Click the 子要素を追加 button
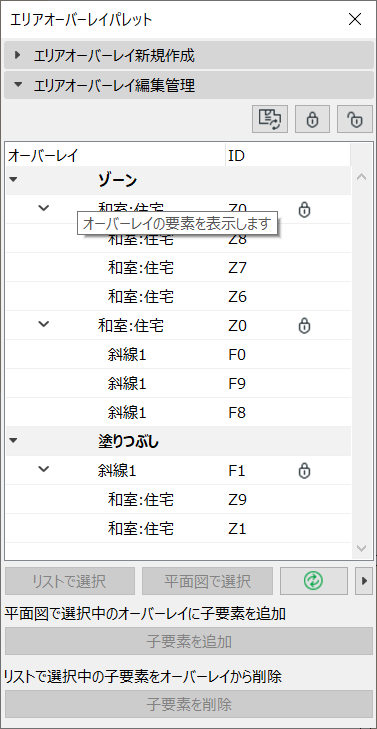 click(x=189, y=642)
